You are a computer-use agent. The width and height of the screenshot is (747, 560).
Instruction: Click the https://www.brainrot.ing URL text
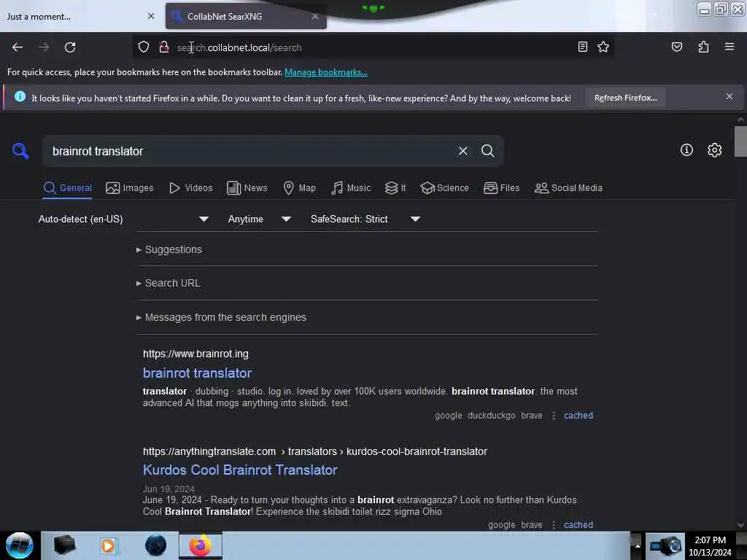pyautogui.click(x=196, y=354)
